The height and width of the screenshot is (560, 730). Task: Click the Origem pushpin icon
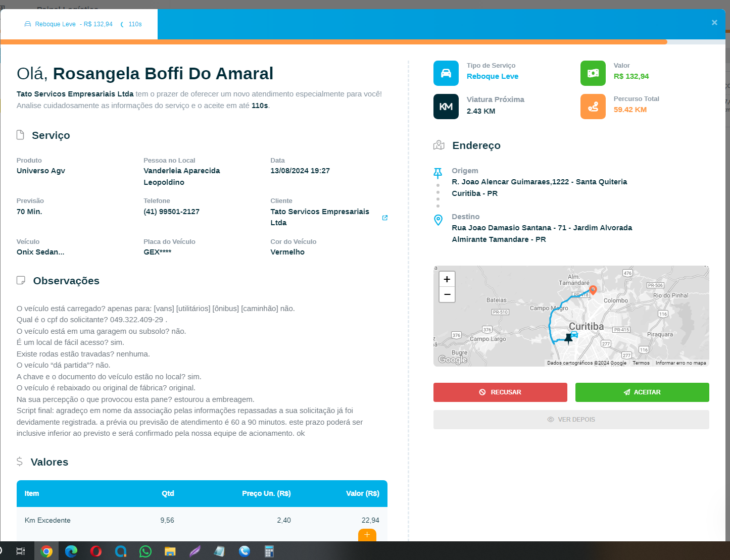click(x=438, y=173)
